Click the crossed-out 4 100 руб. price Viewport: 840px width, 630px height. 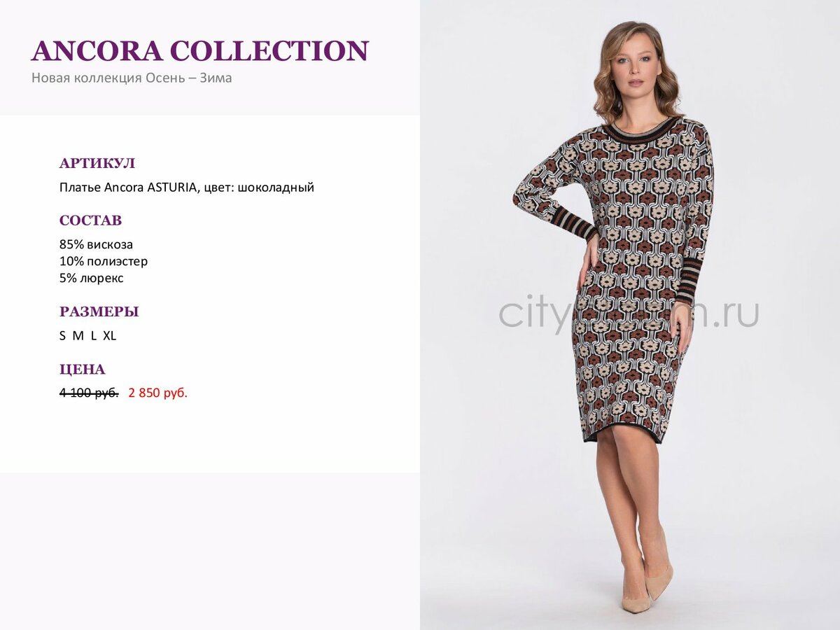click(89, 393)
